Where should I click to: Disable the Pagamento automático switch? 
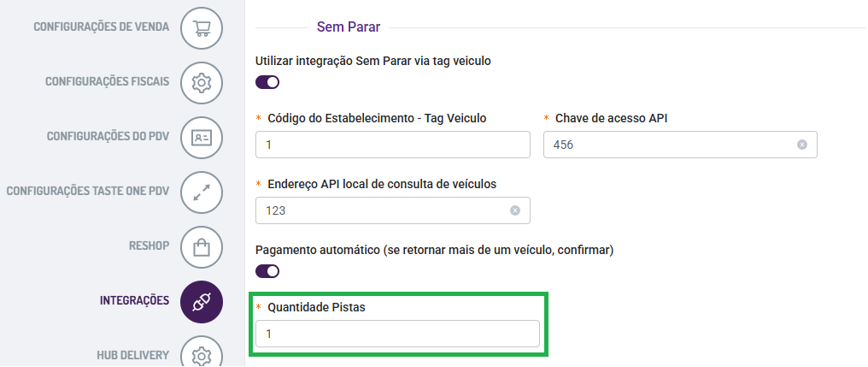(267, 271)
